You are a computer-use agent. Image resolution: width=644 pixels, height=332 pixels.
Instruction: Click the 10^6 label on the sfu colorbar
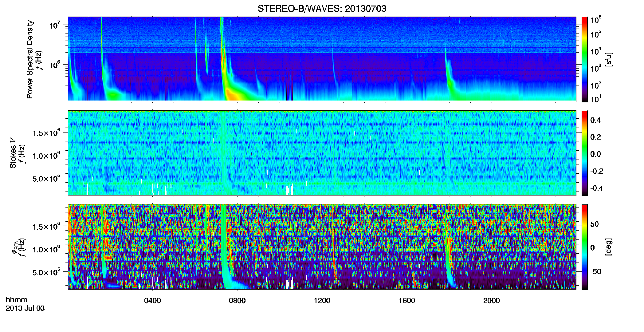(x=596, y=20)
